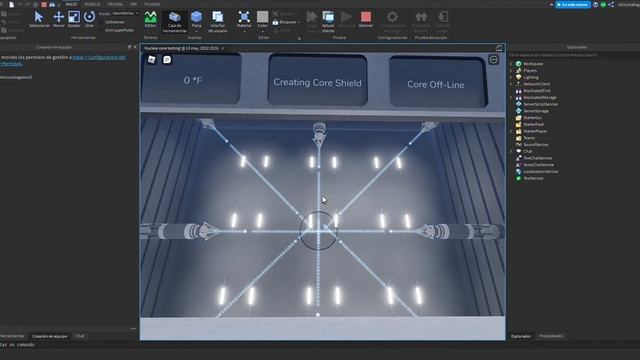Open viewport more-options circle icon

click(493, 60)
